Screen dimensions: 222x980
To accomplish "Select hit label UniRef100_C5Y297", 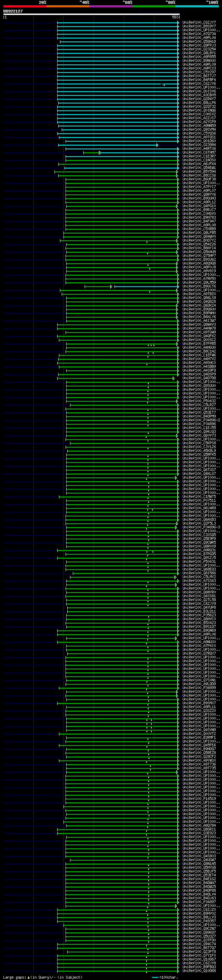I will pyautogui.click(x=199, y=72).
